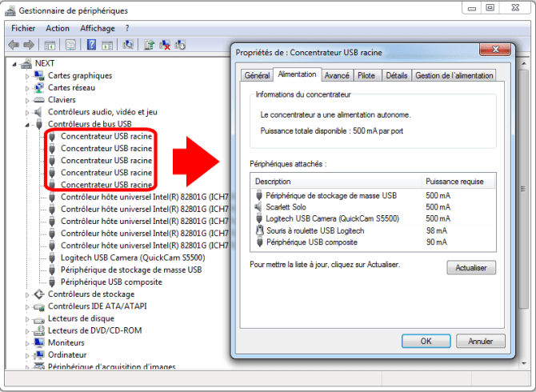Expand Moniteurs node
Screen dimensions: 536x392
pyautogui.click(x=27, y=343)
